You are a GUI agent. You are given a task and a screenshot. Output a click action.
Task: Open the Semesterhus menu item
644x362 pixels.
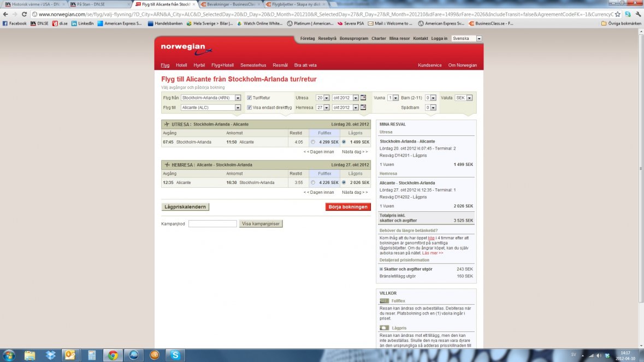coord(253,65)
